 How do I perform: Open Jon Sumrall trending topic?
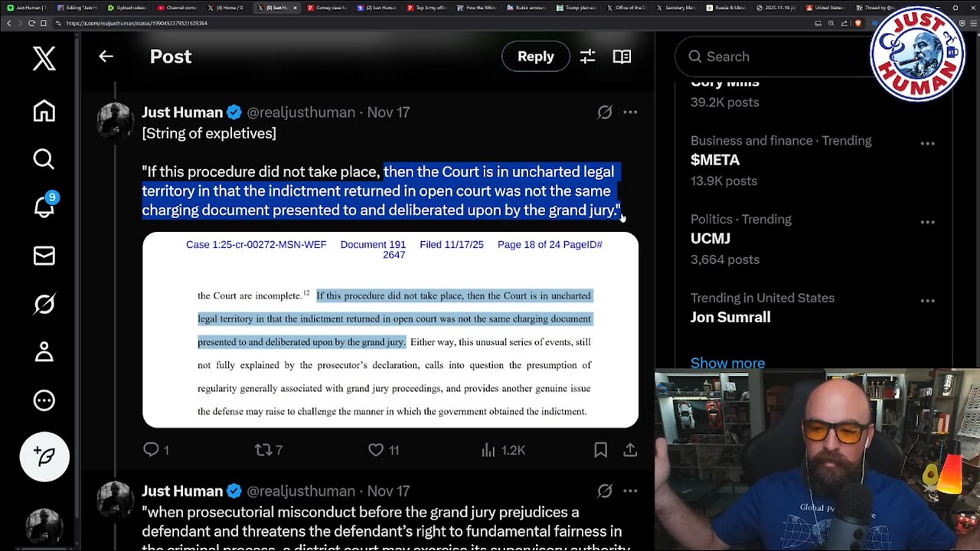(730, 317)
